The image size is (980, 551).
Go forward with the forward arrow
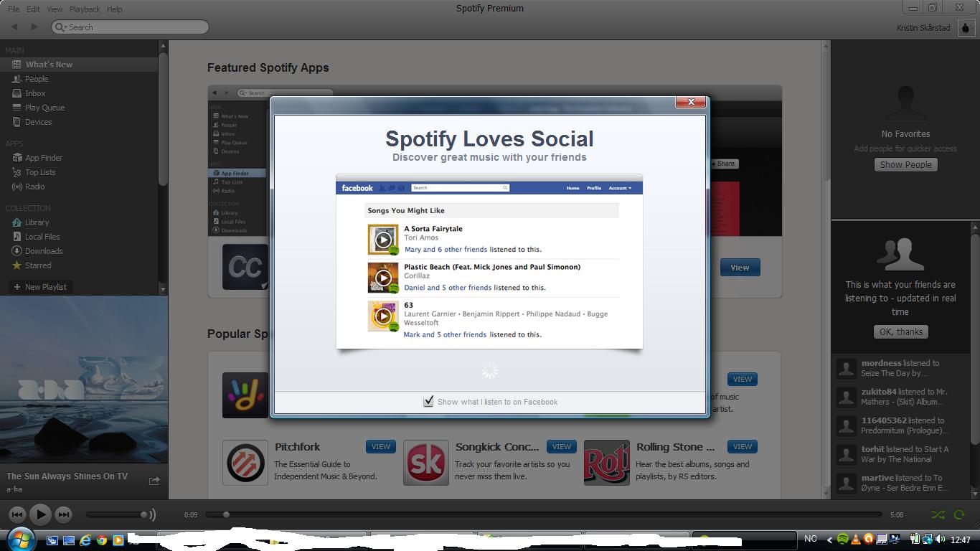pos(34,27)
